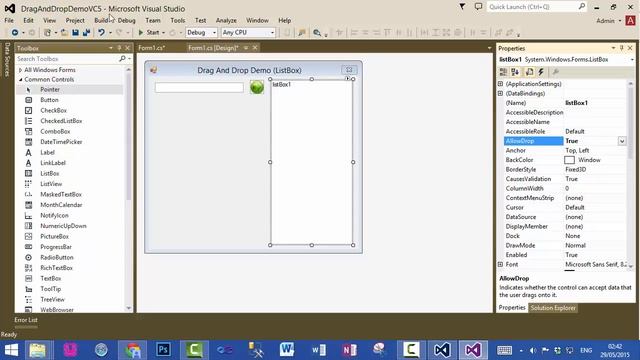This screenshot has height=360, width=640.
Task: Click Navigate Backward toolbar icon
Action: coord(15,32)
